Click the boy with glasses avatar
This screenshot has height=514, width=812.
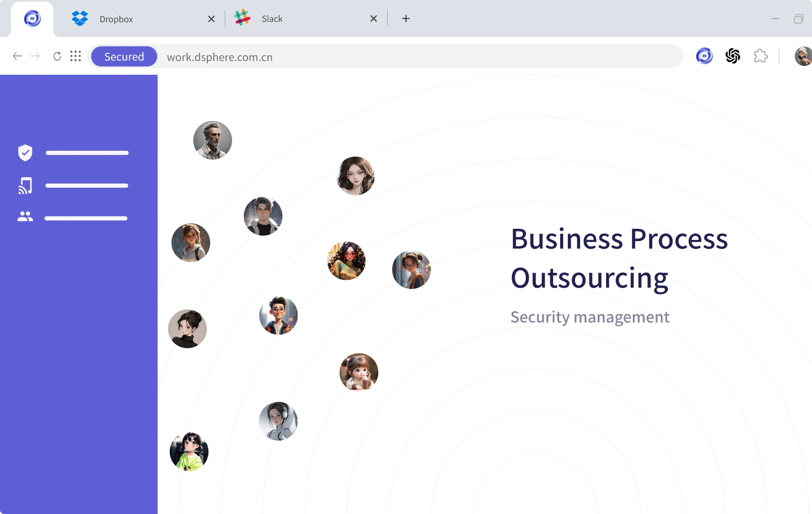click(278, 315)
